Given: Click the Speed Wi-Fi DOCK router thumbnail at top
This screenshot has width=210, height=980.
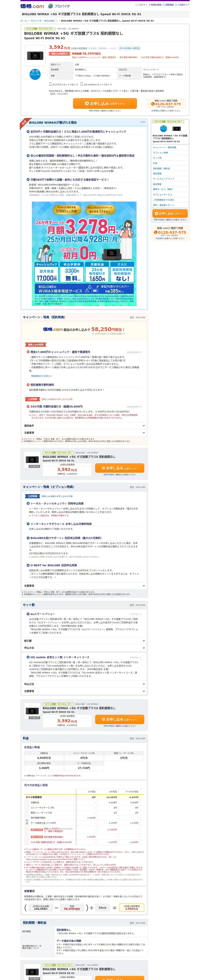Looking at the screenshot, I should (x=35, y=56).
